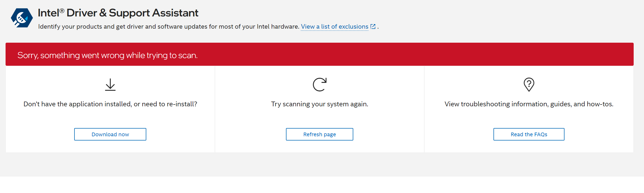Click the 'Identify your products' description sentence
Screen dimensions: 644x193
(x=169, y=27)
